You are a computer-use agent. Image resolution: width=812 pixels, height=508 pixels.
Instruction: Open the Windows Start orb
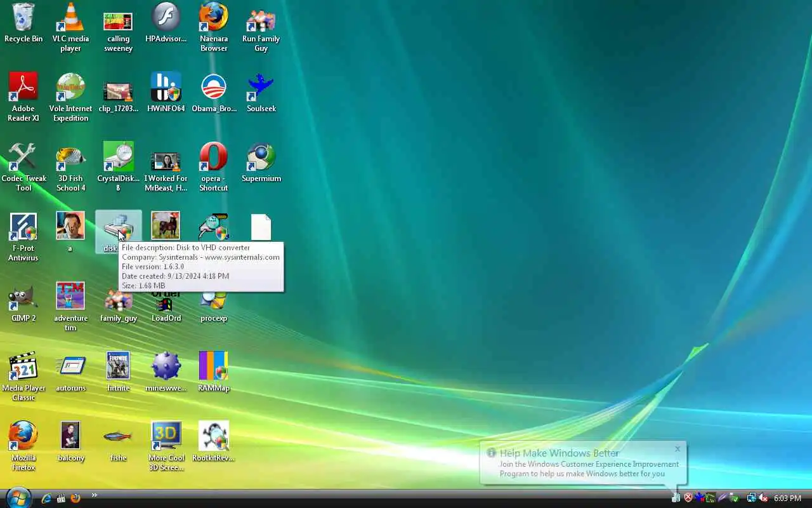point(18,497)
